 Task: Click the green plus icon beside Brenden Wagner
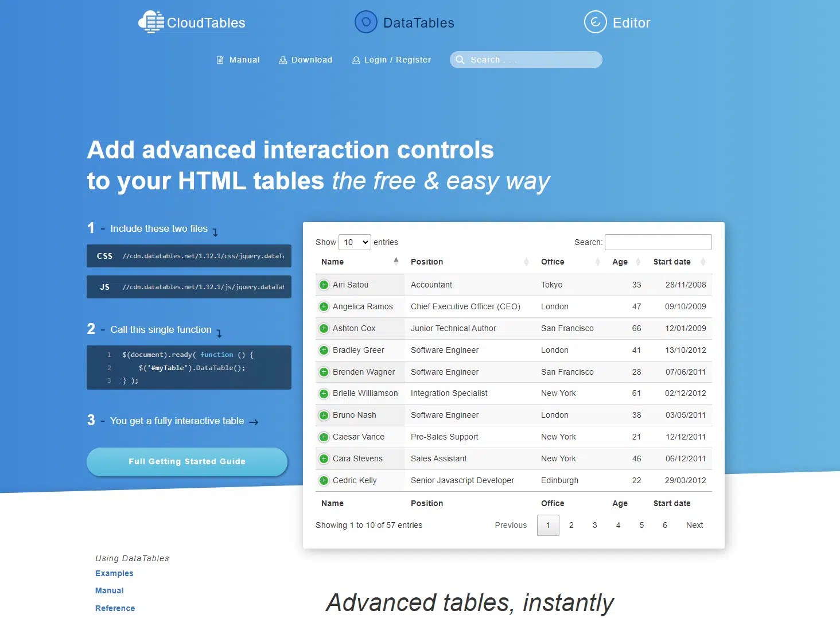coord(323,372)
